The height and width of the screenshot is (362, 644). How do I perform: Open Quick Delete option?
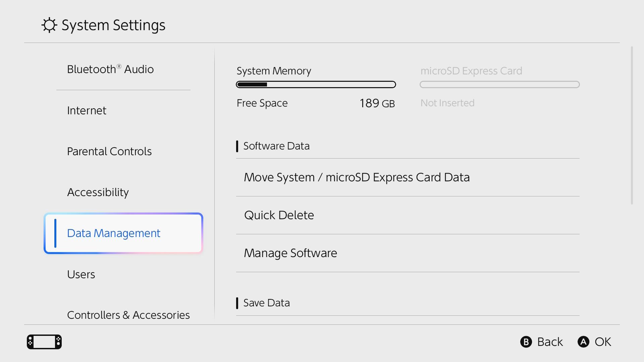click(408, 215)
